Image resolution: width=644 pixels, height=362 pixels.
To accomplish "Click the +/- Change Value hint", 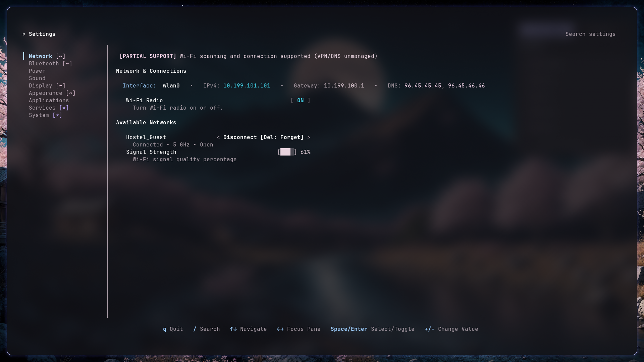I will pos(451,329).
